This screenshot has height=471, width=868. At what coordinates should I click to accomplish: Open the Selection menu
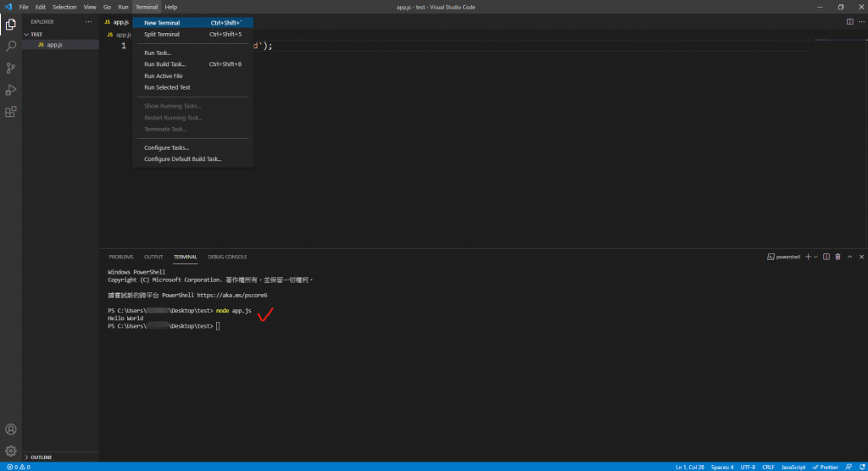(x=64, y=7)
